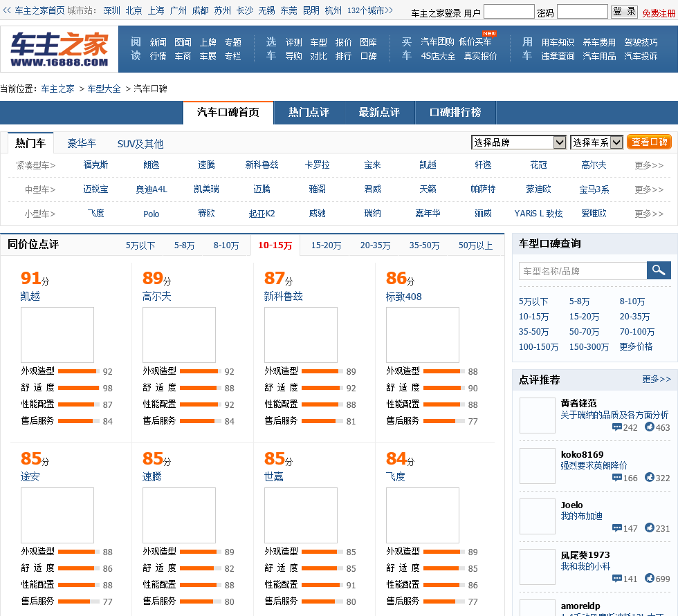Click the 查看口碑 orange button
This screenshot has height=616, width=678.
point(649,142)
